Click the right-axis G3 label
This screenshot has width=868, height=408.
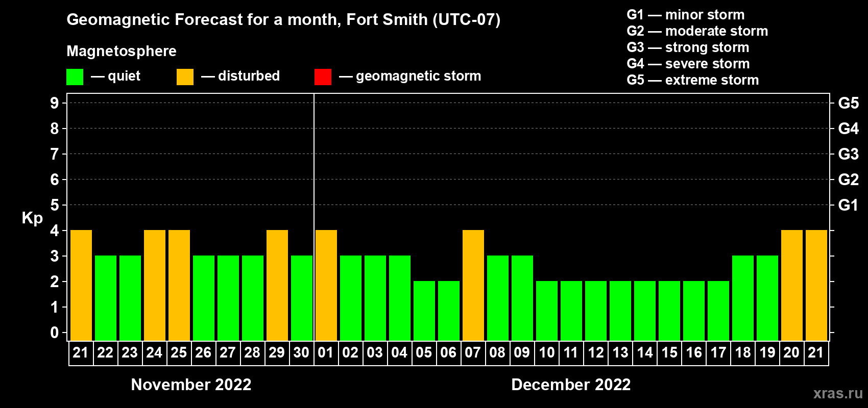coord(849,154)
